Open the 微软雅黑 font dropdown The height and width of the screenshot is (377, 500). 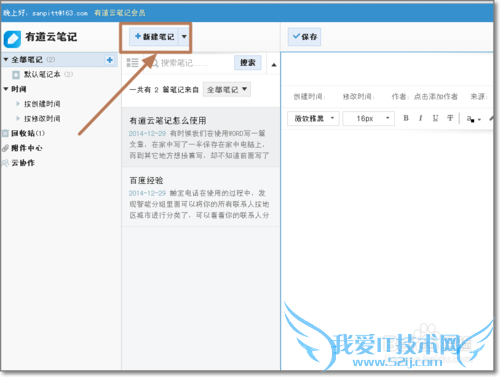coord(313,118)
